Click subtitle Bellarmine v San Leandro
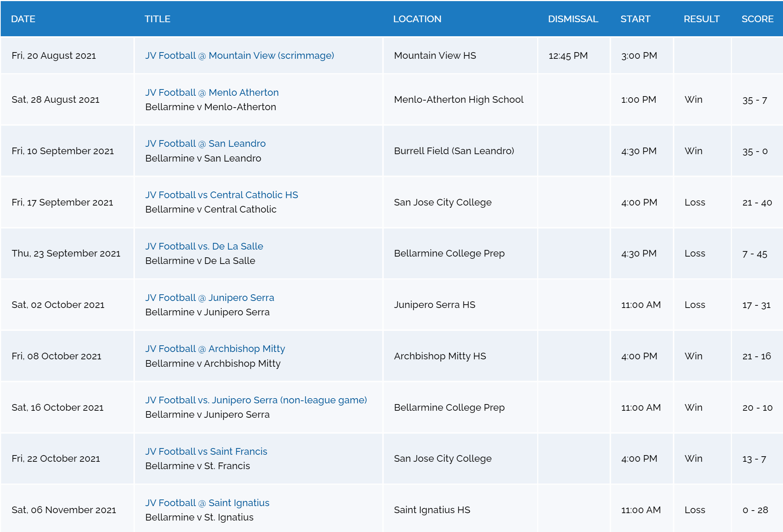Image resolution: width=783 pixels, height=532 pixels. 203,158
